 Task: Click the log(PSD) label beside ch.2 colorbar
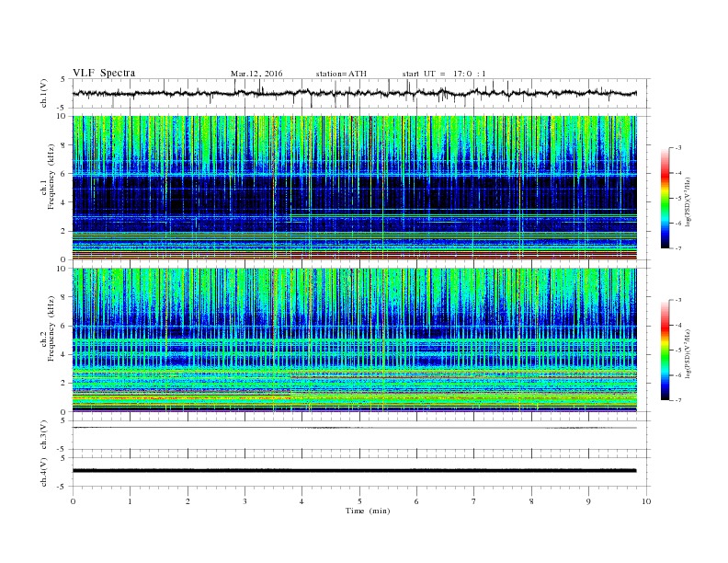(x=688, y=353)
